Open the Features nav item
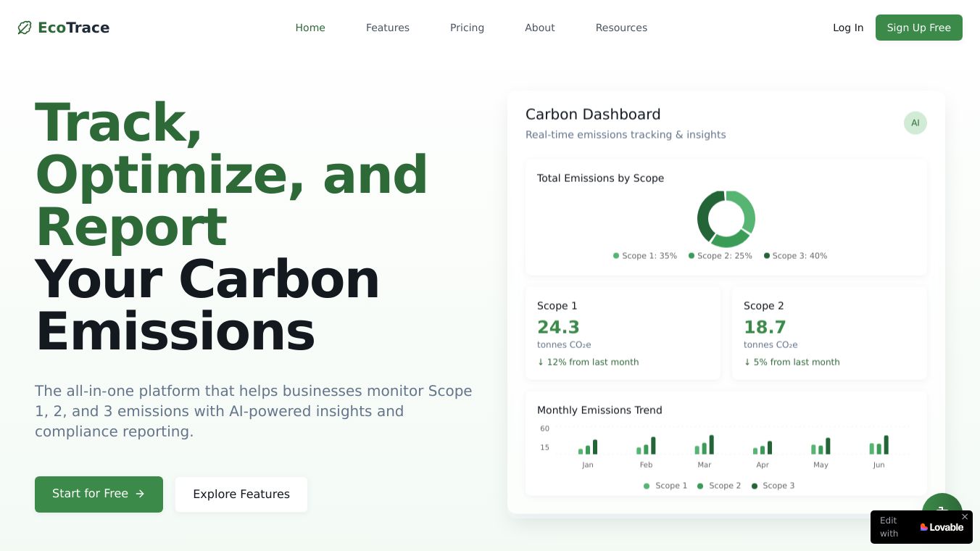The image size is (980, 551). 388,28
